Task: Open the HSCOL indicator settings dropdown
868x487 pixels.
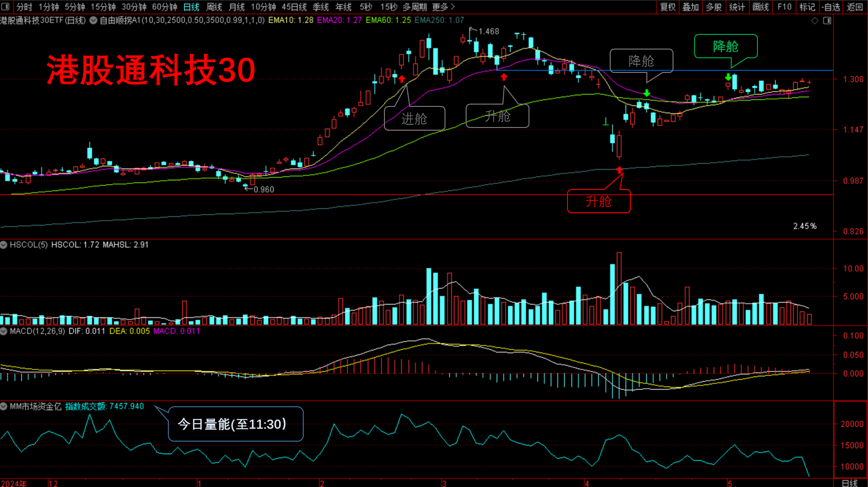Action: (x=4, y=245)
